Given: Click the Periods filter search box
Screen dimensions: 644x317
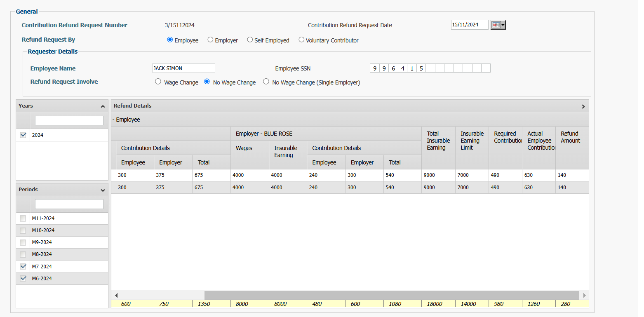Looking at the screenshot, I should [x=69, y=204].
